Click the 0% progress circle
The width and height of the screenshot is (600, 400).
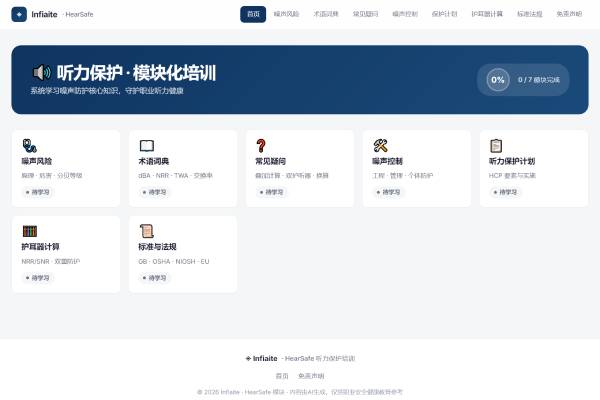(x=498, y=80)
